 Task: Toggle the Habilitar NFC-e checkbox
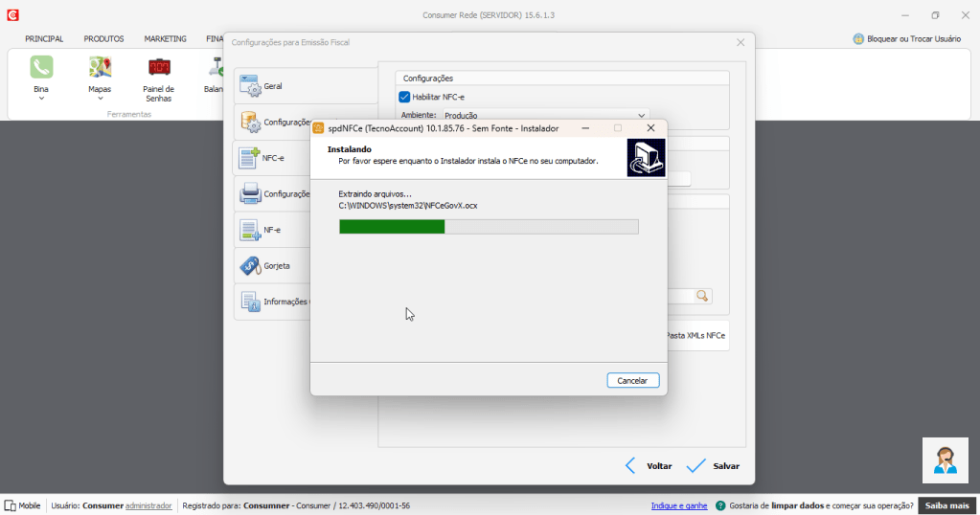(x=404, y=97)
